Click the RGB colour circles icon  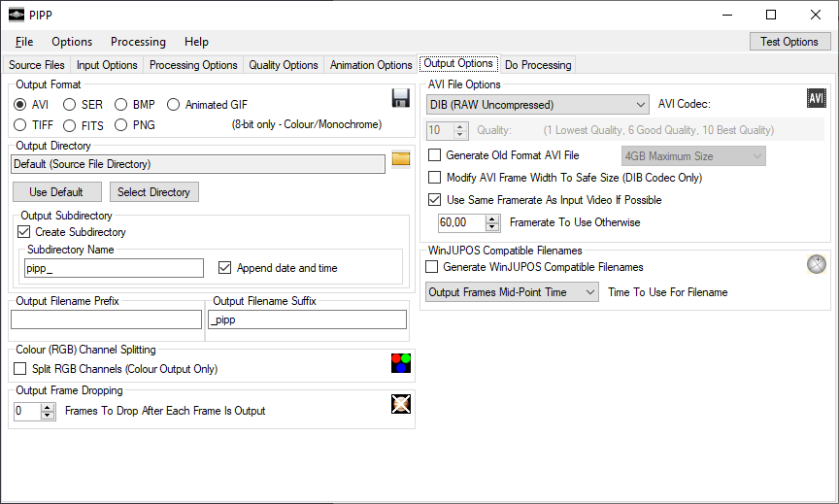(401, 363)
